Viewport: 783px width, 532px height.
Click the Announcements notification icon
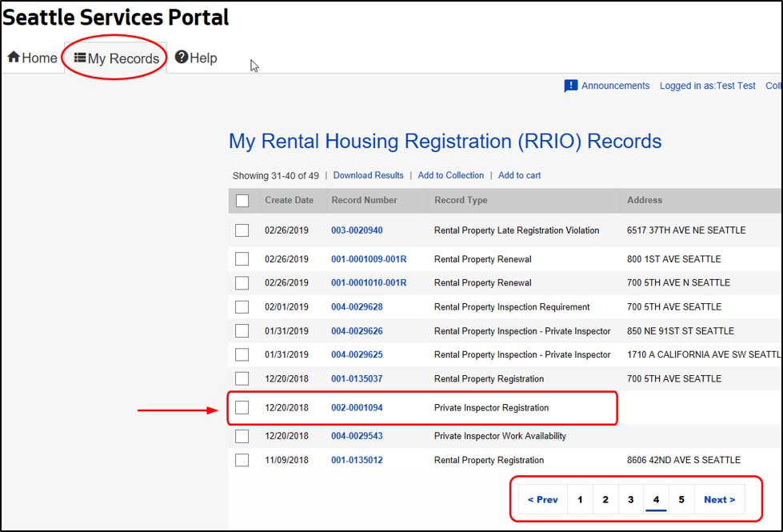tap(571, 85)
